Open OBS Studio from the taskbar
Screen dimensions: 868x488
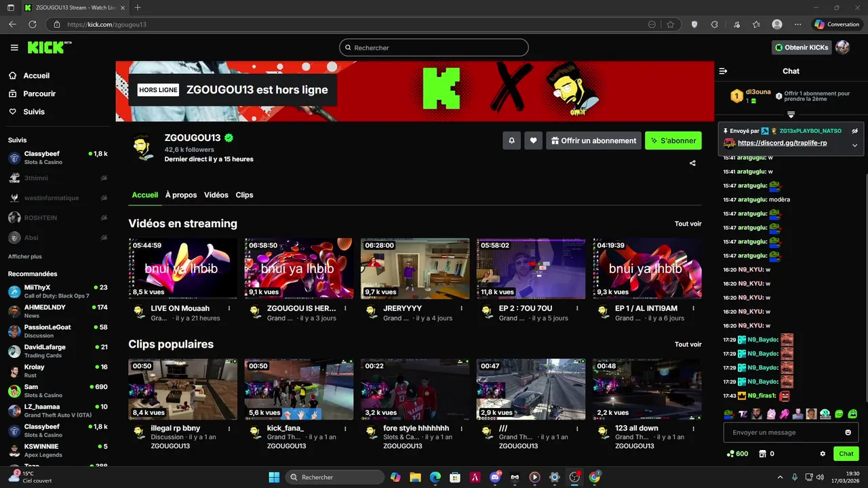coord(574,477)
